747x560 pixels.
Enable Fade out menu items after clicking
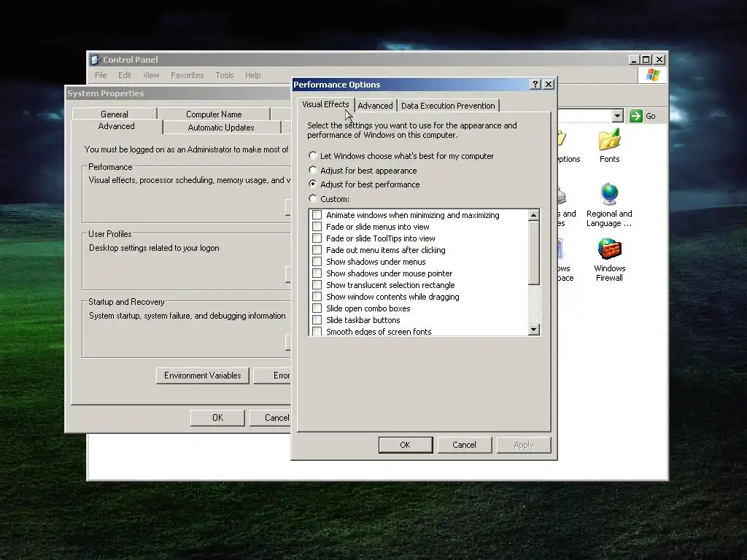pos(317,250)
